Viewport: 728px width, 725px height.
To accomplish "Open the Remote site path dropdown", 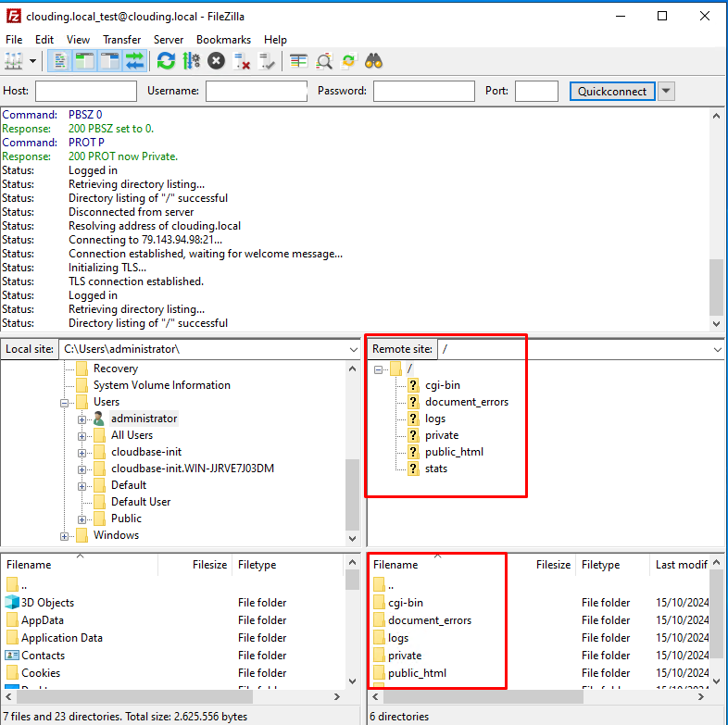I will pos(718,349).
